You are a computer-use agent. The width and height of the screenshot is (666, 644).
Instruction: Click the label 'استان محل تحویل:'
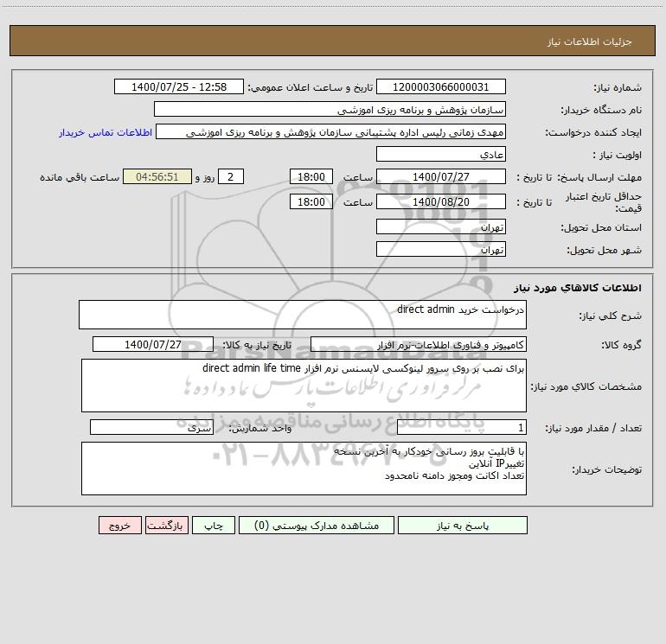pyautogui.click(x=601, y=227)
